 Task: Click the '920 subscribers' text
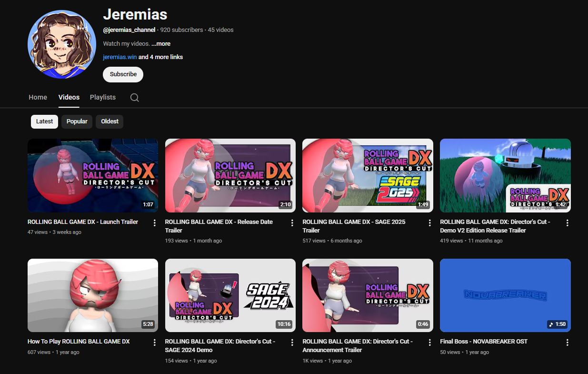[x=181, y=30]
